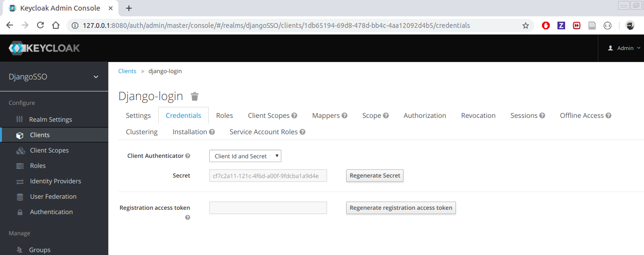Screen dimensions: 644x255
Task: Show help icon beside Sessions tab
Action: (542, 115)
